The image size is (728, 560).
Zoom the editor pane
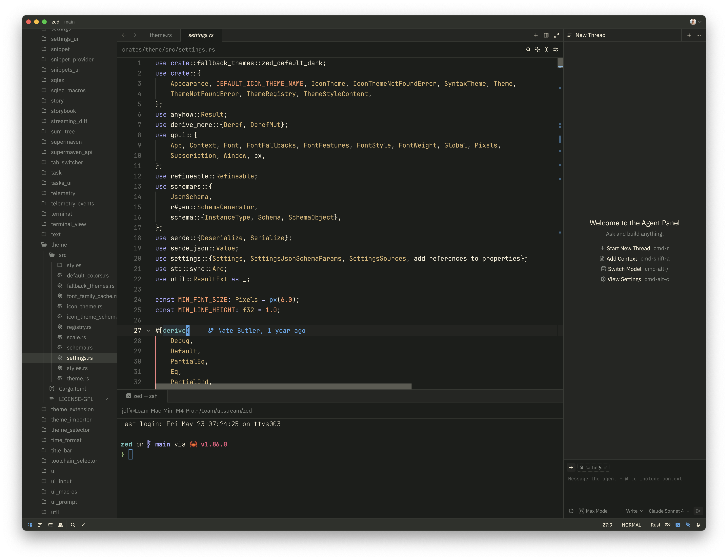[556, 35]
